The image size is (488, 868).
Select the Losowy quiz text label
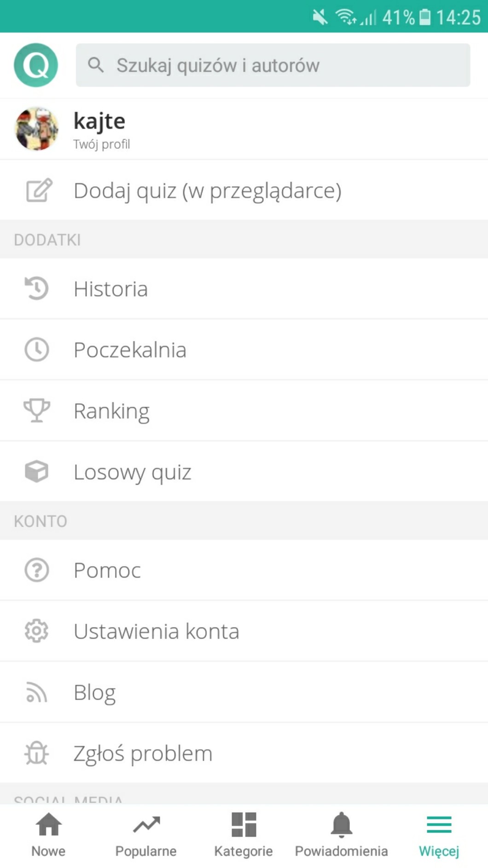(x=133, y=472)
